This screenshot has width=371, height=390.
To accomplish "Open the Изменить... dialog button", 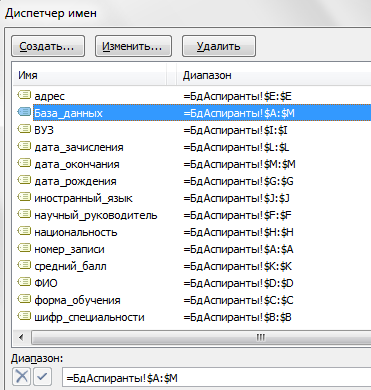I will [133, 46].
